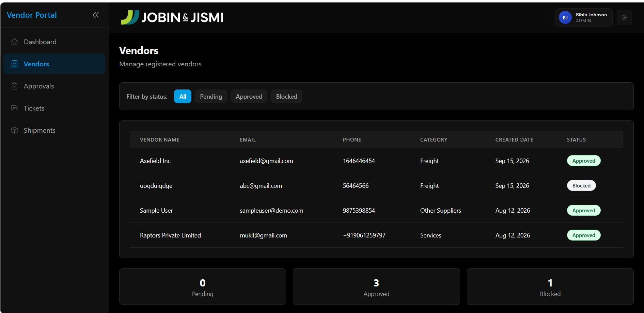
Task: Click the Approved count summary card
Action: coord(376,286)
